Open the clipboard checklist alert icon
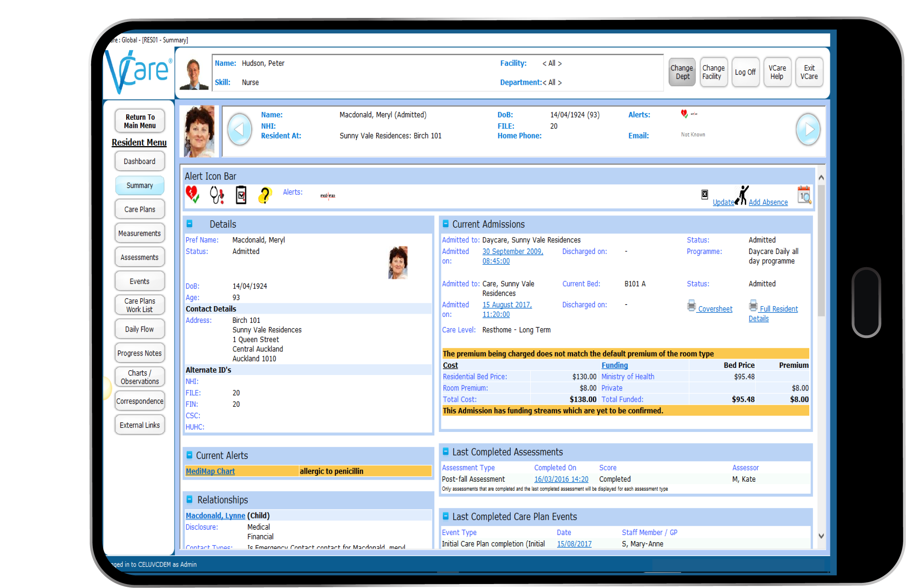 click(241, 195)
